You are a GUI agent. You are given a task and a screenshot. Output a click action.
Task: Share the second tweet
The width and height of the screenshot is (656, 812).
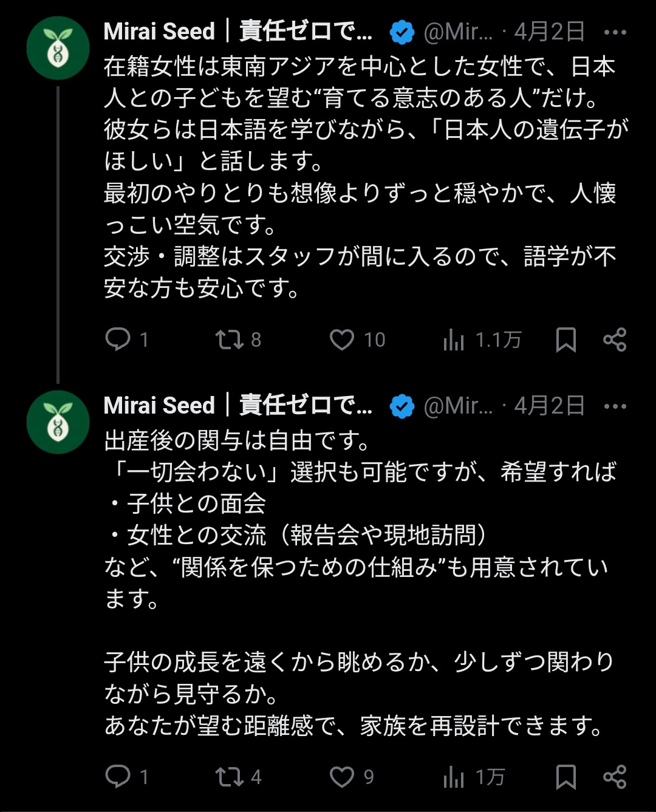[x=615, y=777]
